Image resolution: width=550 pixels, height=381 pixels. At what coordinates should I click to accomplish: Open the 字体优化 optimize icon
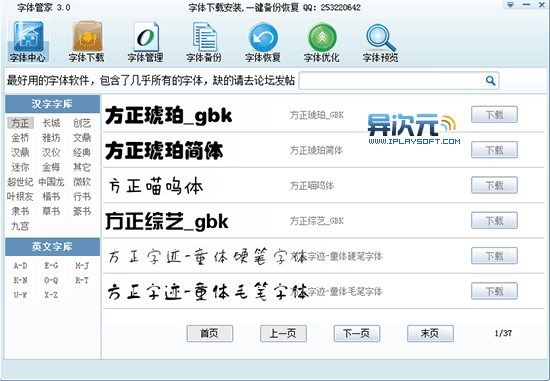click(322, 41)
